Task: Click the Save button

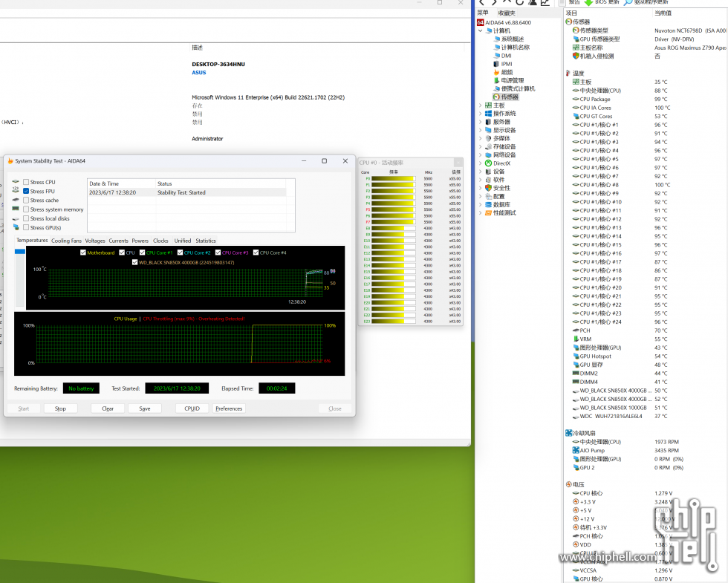Action: pos(145,408)
